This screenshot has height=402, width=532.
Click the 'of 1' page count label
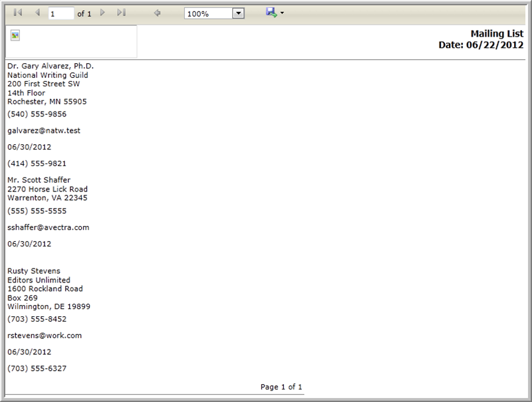point(84,13)
